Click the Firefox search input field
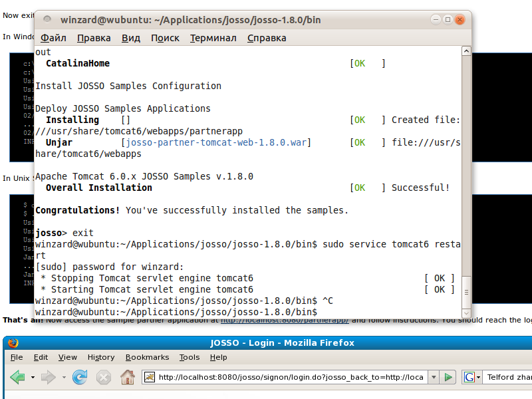The height and width of the screenshot is (399, 532). pos(507,377)
